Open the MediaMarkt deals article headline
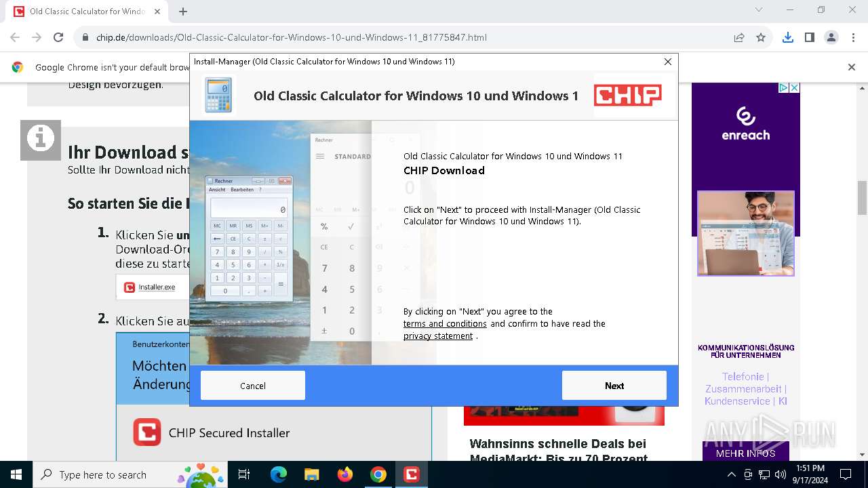Screen dimensions: 868x488 click(x=559, y=451)
